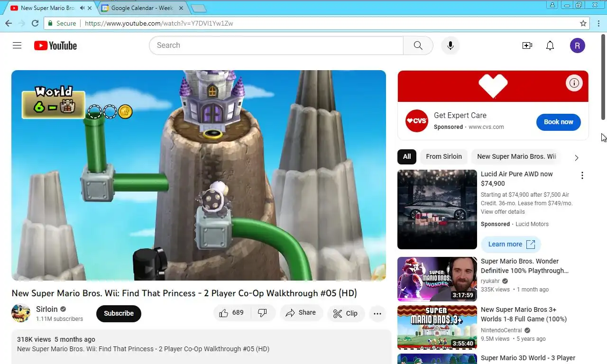Open New Super Mario Bros 3+ title

pos(524,314)
